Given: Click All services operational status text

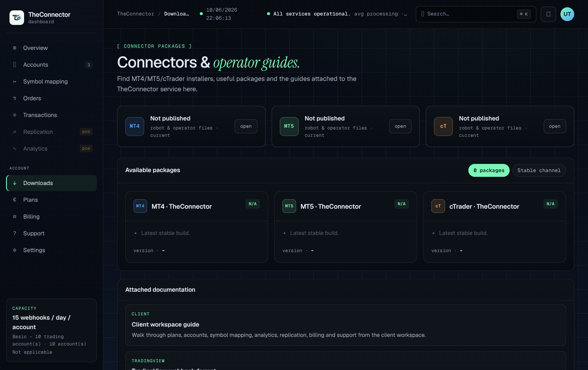Looking at the screenshot, I should 312,14.
